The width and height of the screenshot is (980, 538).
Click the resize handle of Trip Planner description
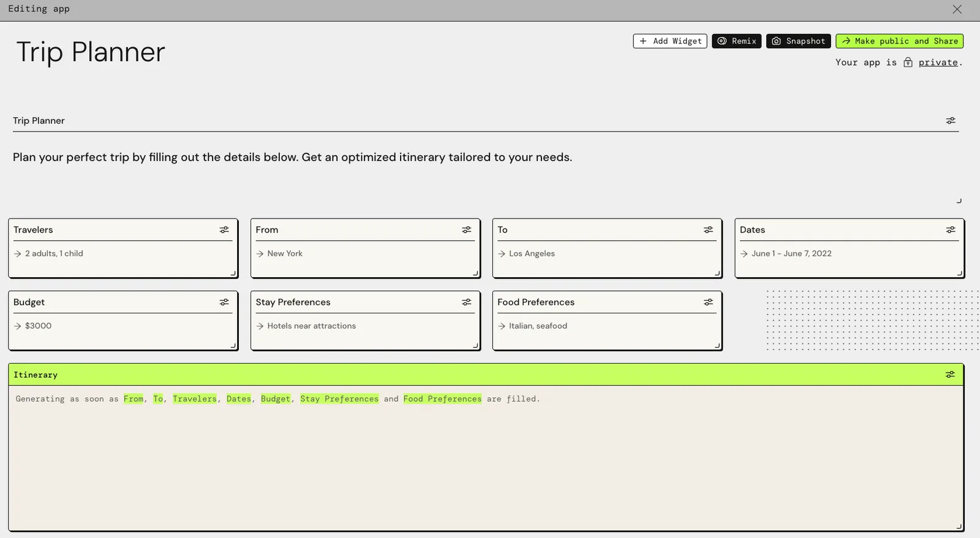(x=959, y=201)
